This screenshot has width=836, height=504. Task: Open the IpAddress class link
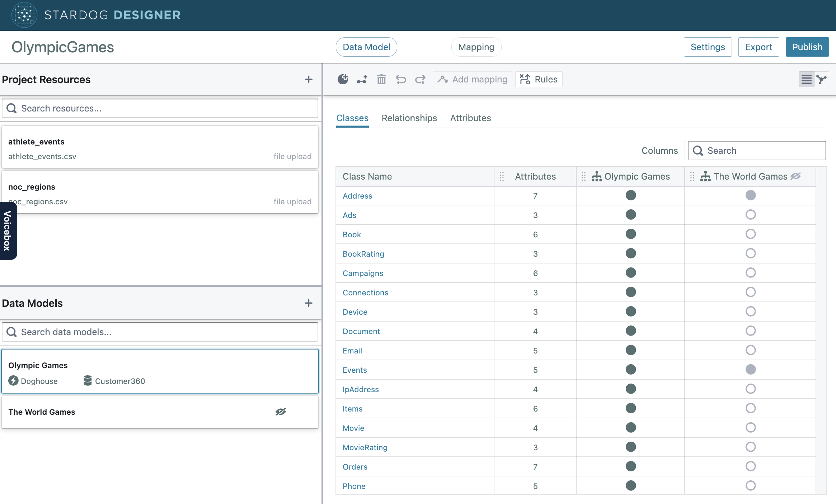361,389
